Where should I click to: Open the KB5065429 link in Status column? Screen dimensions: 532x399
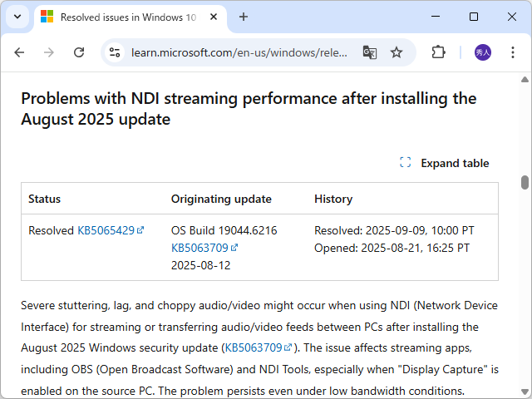106,230
